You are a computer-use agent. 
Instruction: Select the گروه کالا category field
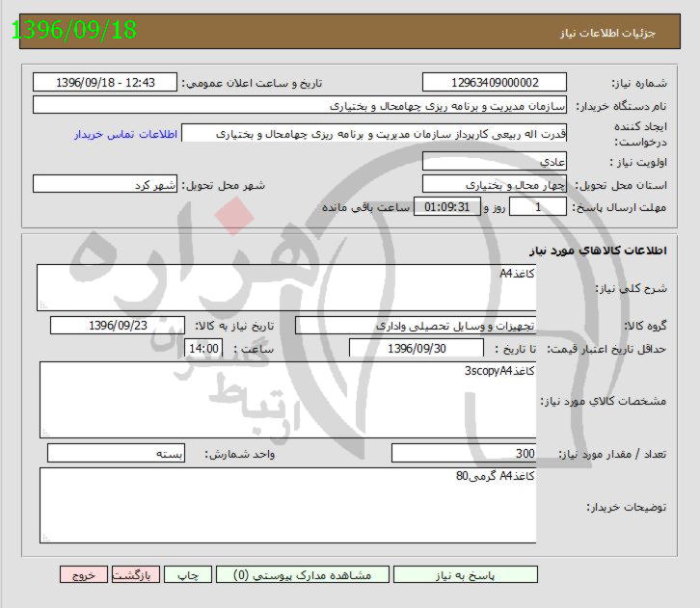(x=416, y=326)
